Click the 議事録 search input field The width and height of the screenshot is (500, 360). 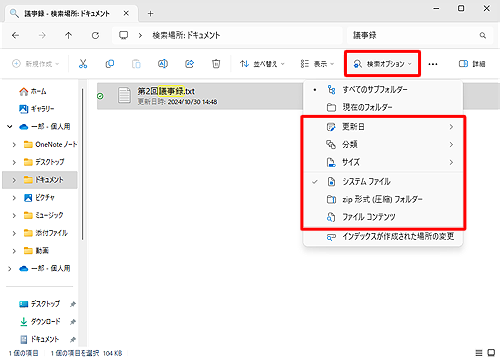pos(413,35)
